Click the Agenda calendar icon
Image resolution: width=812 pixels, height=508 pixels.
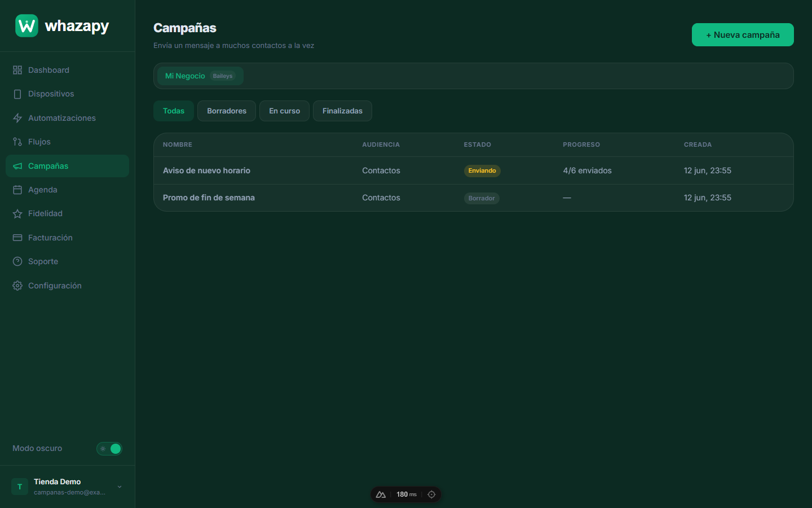point(17,190)
